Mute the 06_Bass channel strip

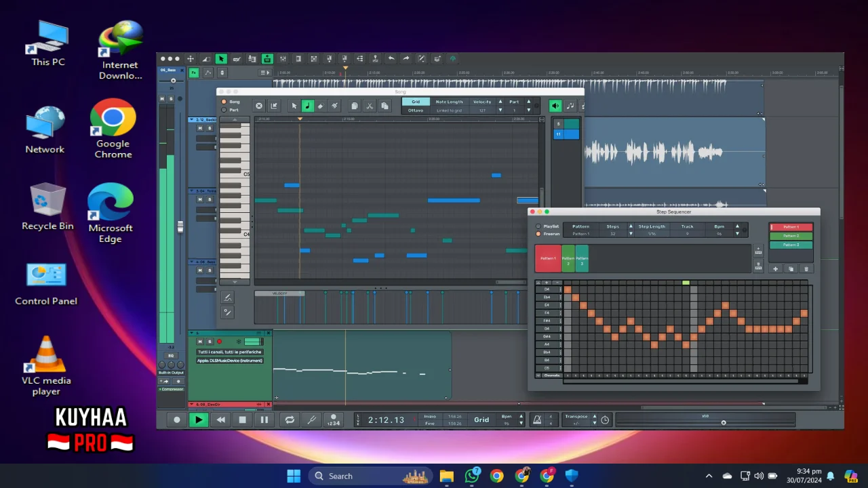click(x=162, y=99)
